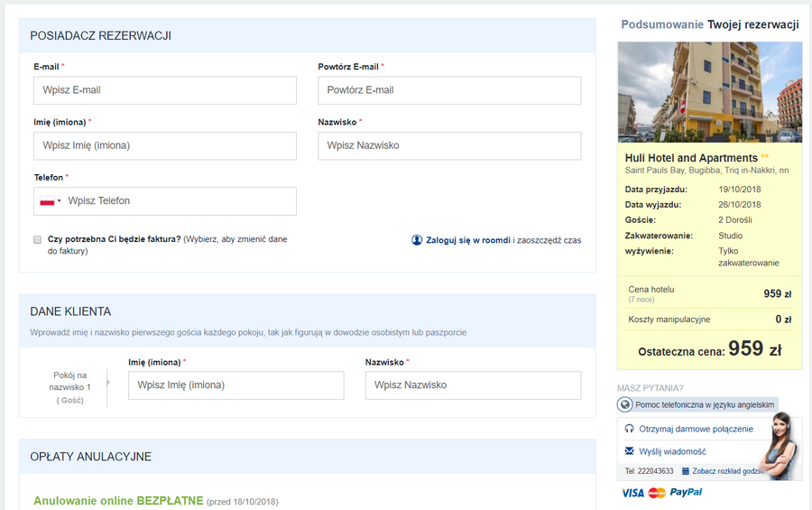Click the OPŁATY ANULACYJNE section header
The width and height of the screenshot is (812, 510).
point(308,457)
